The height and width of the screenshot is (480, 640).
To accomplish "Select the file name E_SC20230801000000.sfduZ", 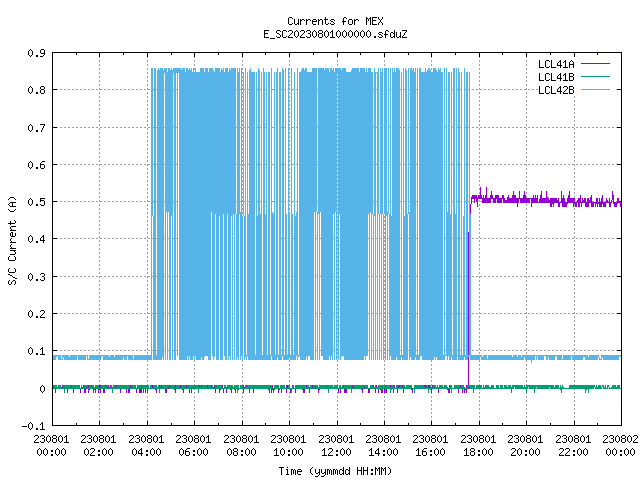I will point(335,34).
